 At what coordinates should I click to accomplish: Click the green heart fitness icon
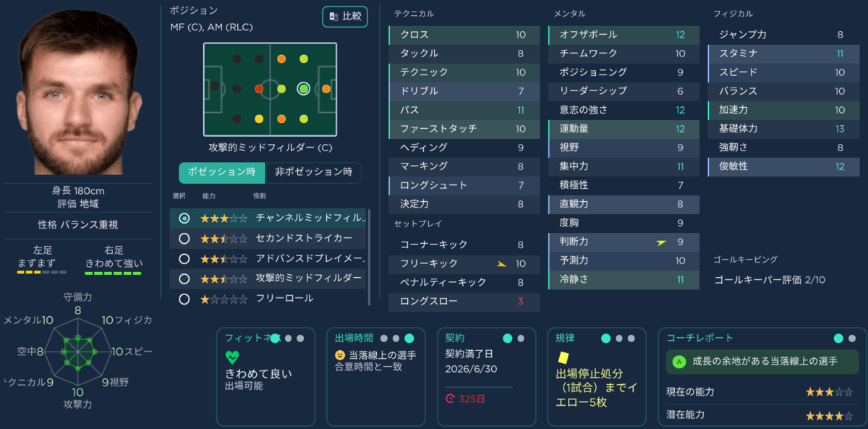pos(232,357)
